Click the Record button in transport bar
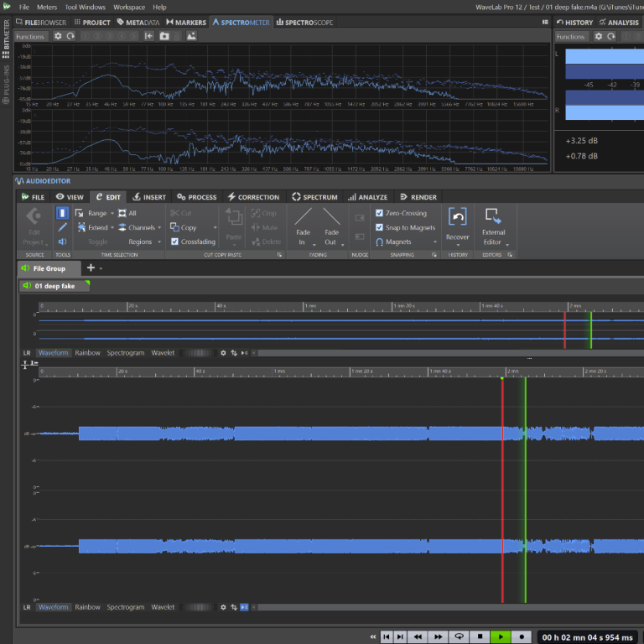The image size is (644, 644). tap(522, 636)
